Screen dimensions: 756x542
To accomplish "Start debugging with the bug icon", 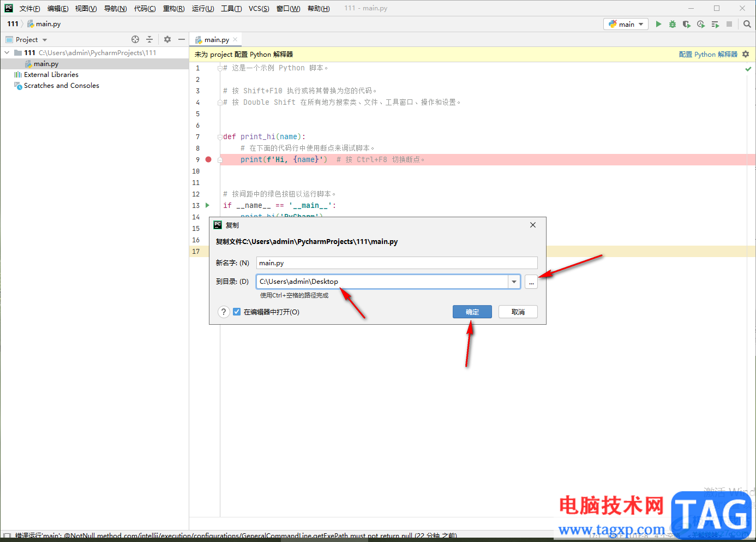I will [x=673, y=24].
